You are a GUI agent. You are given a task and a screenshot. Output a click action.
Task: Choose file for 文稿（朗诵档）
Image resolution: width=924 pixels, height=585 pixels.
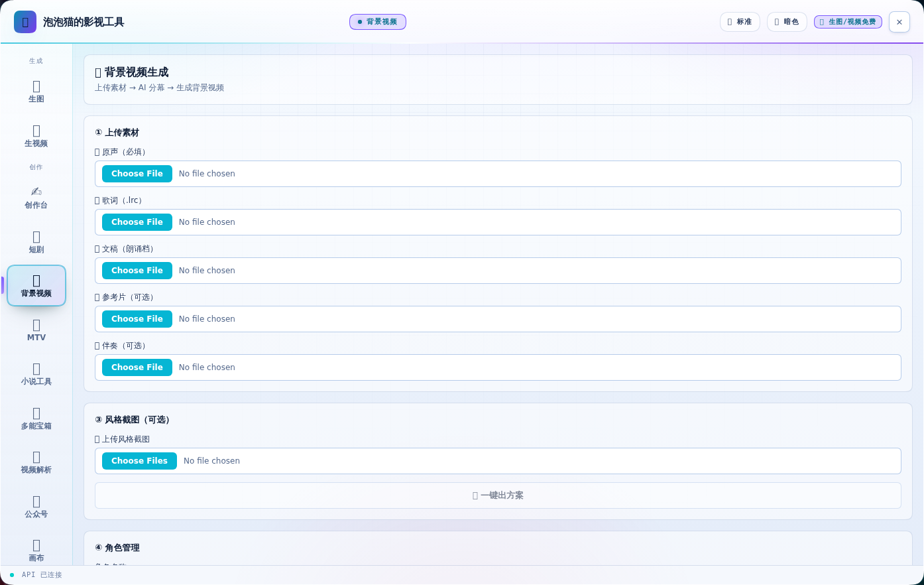tap(137, 271)
